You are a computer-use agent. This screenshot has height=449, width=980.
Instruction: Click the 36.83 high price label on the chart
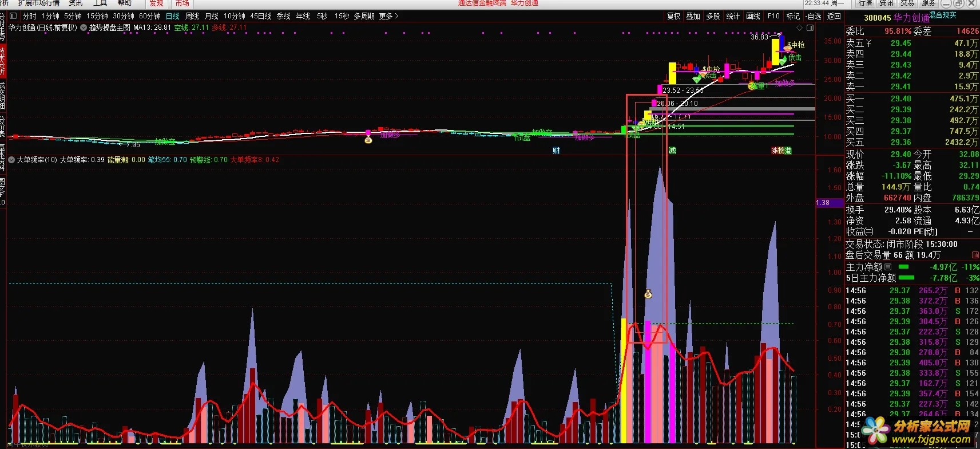pos(760,37)
